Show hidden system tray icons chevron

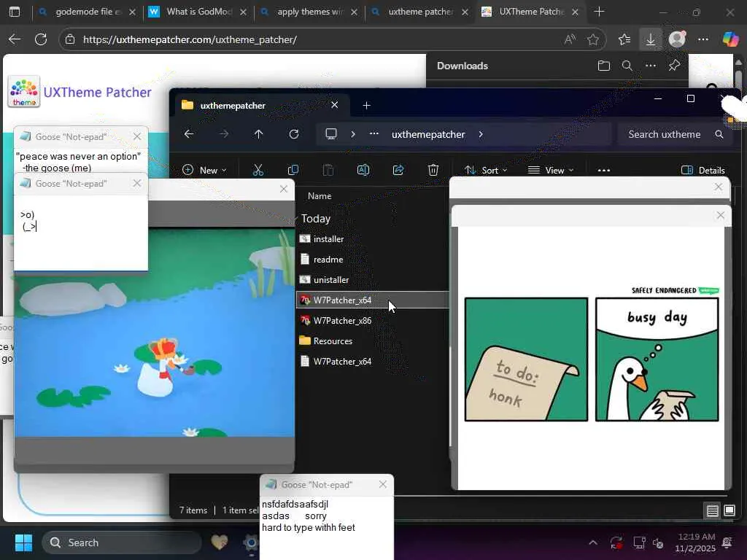(593, 542)
